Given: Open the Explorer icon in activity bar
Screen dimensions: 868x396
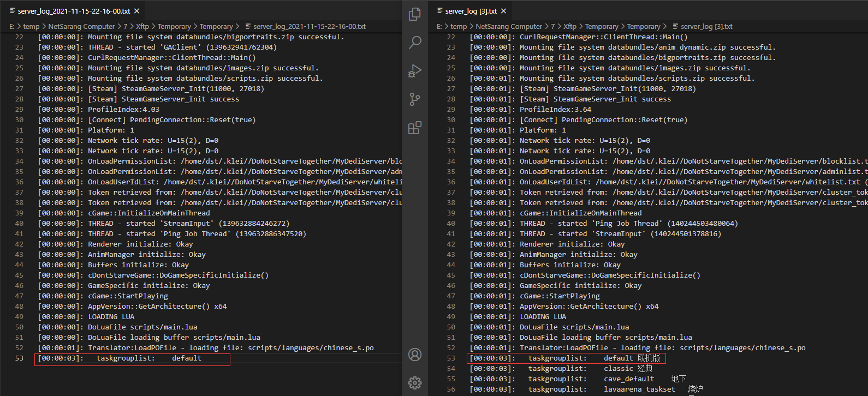Looking at the screenshot, I should point(415,14).
